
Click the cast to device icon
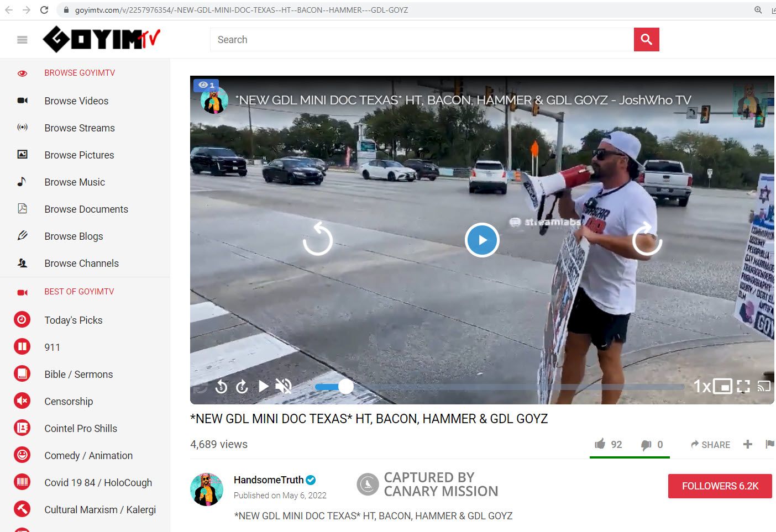(764, 386)
